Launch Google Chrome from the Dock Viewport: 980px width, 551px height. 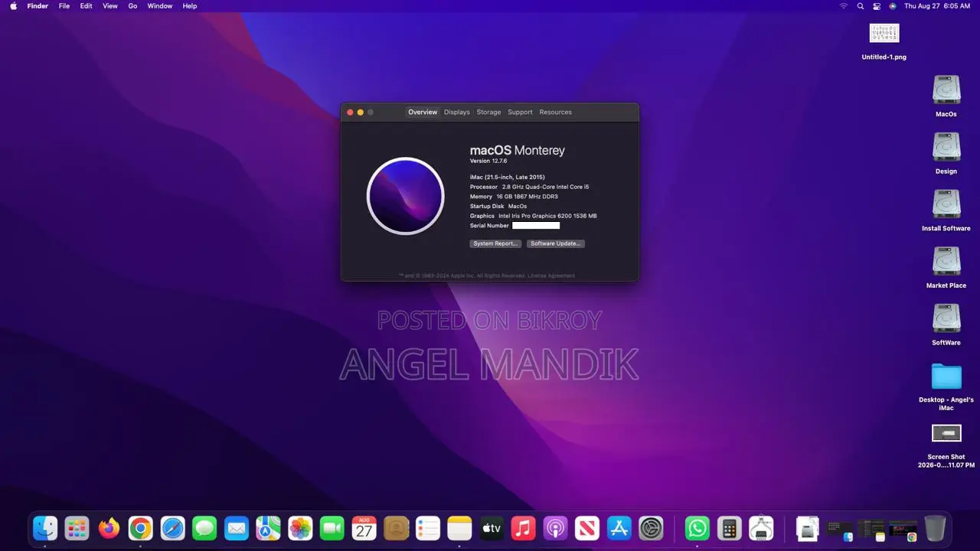point(140,528)
